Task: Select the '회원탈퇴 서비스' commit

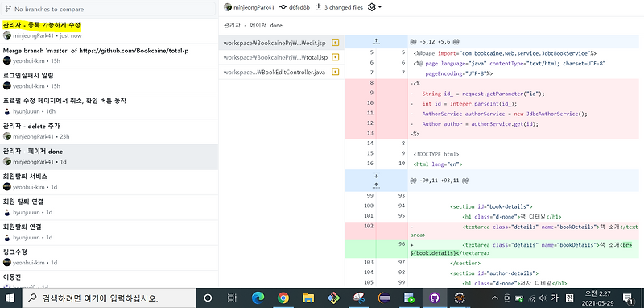Action: click(109, 181)
